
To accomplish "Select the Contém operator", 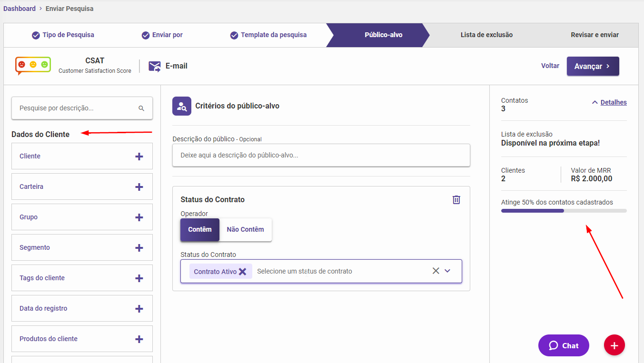I will (200, 230).
